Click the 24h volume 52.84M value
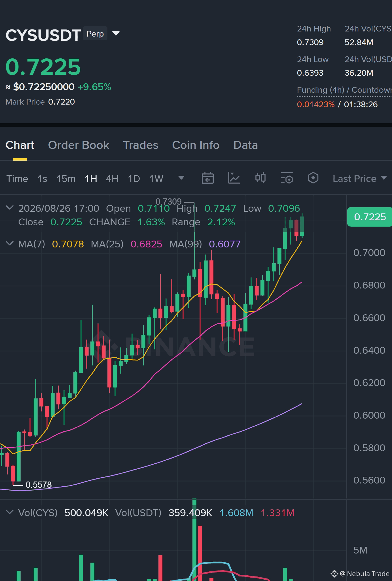 point(359,42)
